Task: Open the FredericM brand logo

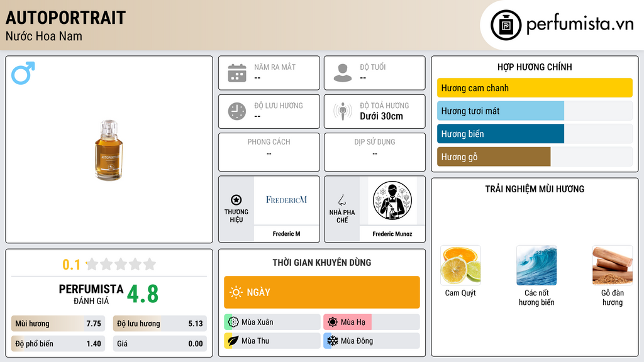Action: pos(286,200)
